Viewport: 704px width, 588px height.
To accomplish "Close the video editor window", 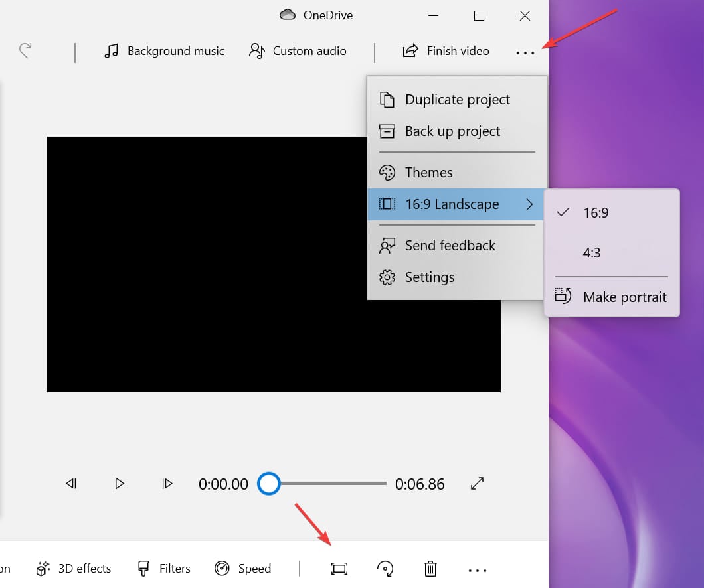I will click(525, 16).
